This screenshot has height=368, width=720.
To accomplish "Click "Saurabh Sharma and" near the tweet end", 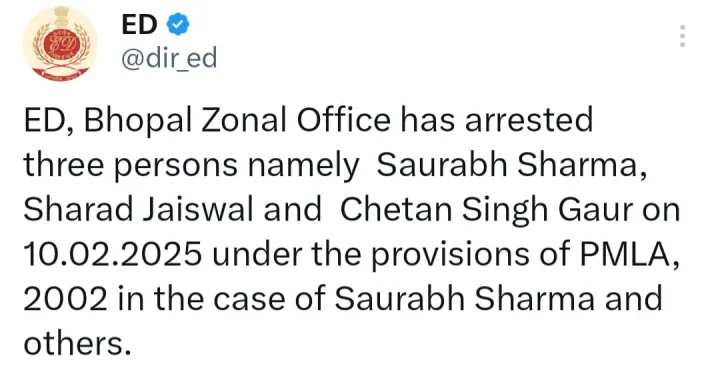I will [499, 299].
